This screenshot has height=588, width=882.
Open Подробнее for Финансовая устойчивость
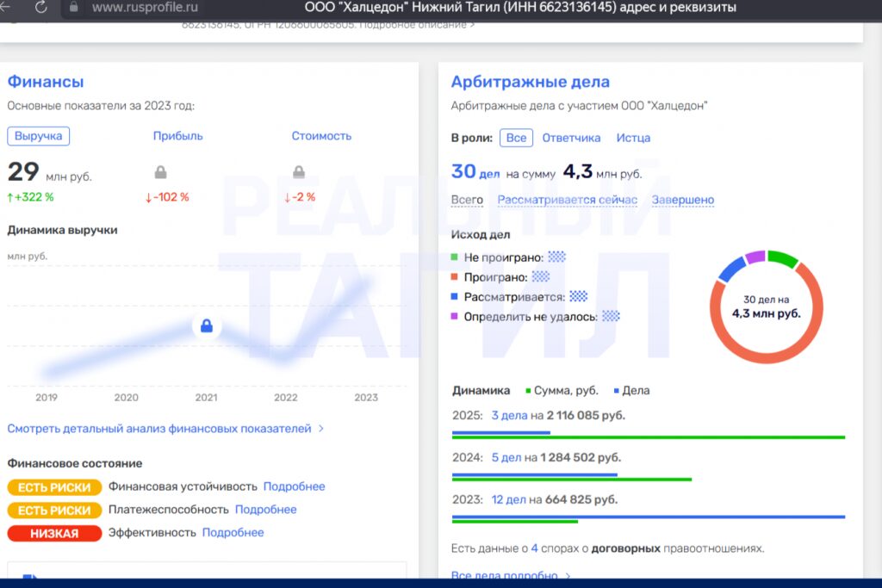coord(294,486)
